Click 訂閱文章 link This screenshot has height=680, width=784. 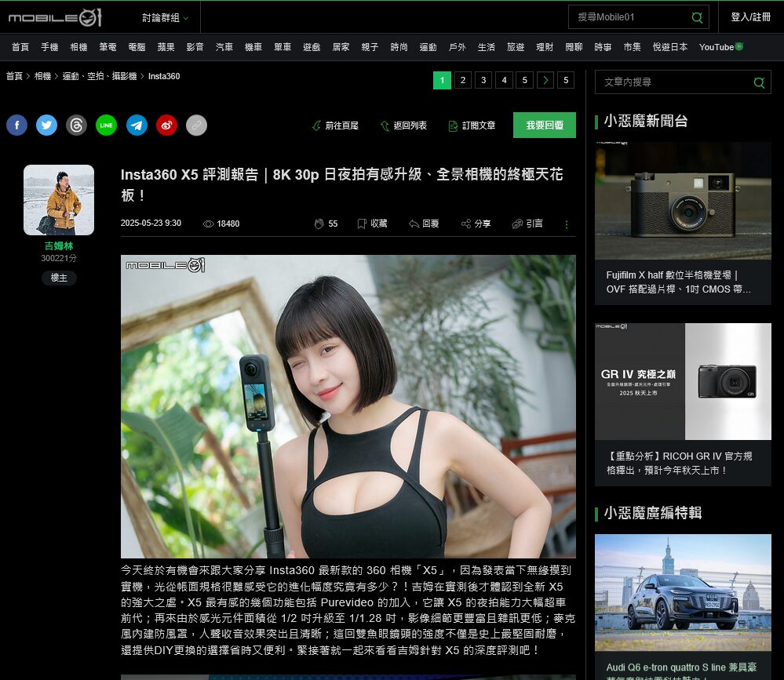coord(472,125)
